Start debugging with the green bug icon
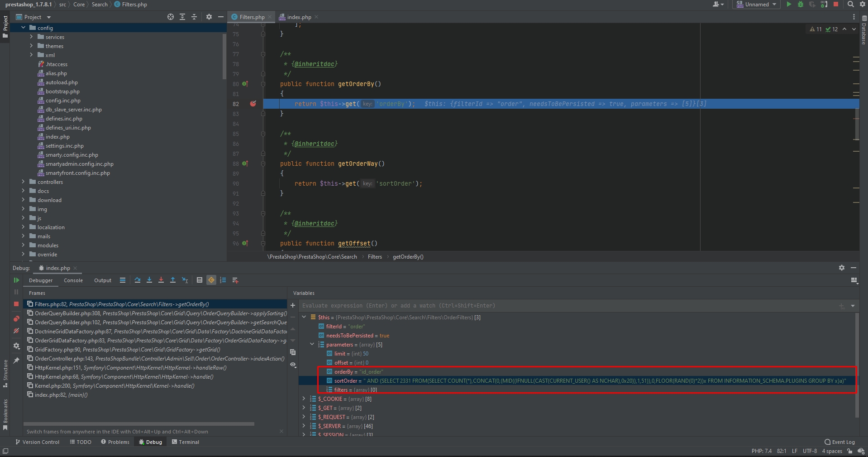The image size is (868, 457). click(801, 4)
